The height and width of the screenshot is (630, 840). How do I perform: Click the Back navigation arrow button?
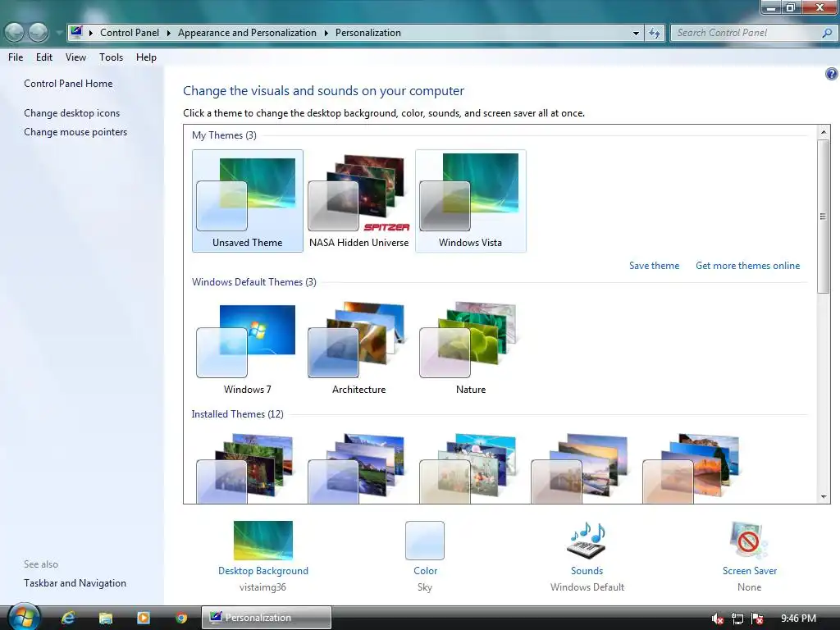click(15, 33)
